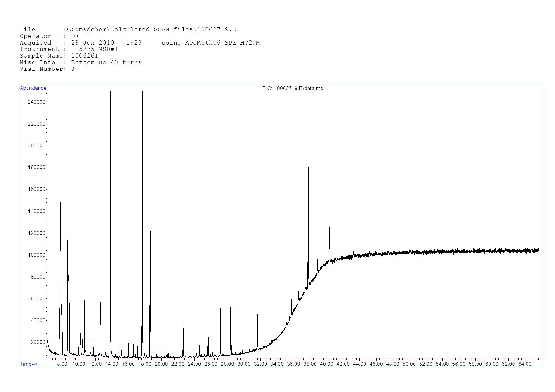Click the Instrument 5975 MSD#1 line

point(69,49)
